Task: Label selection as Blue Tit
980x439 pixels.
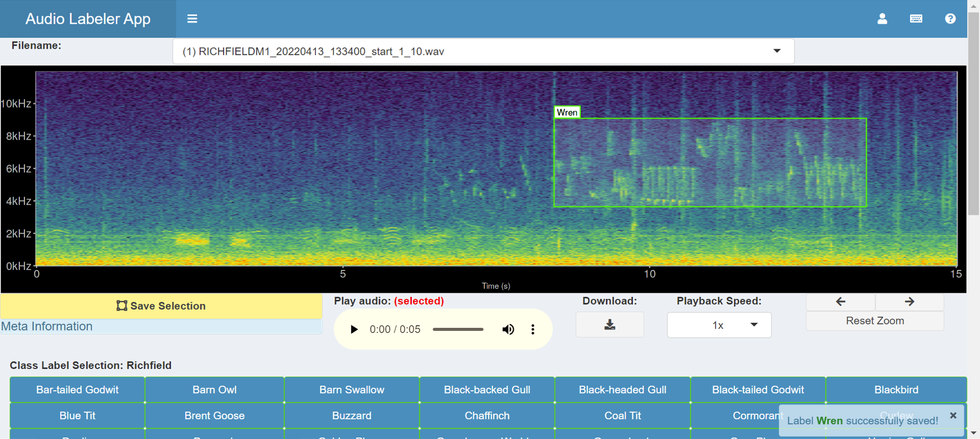Action: click(x=77, y=416)
